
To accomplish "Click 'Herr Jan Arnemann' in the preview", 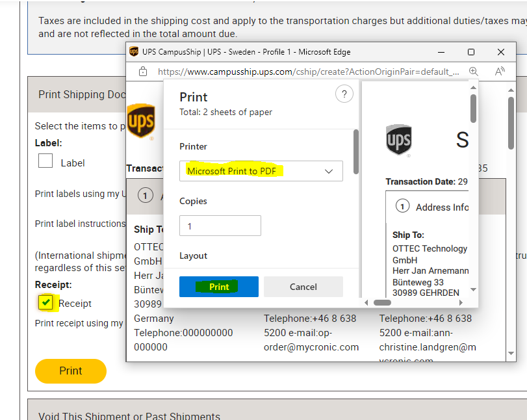I will click(x=431, y=270).
